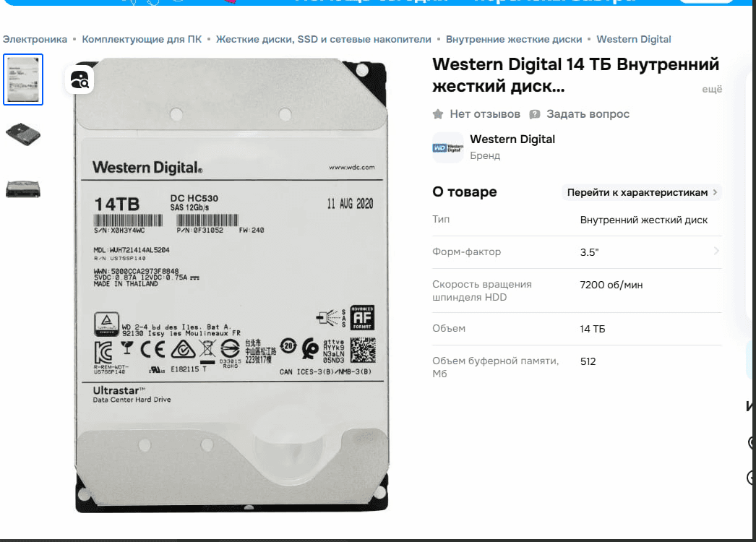Click the Перейти к характеристикам button

[642, 192]
